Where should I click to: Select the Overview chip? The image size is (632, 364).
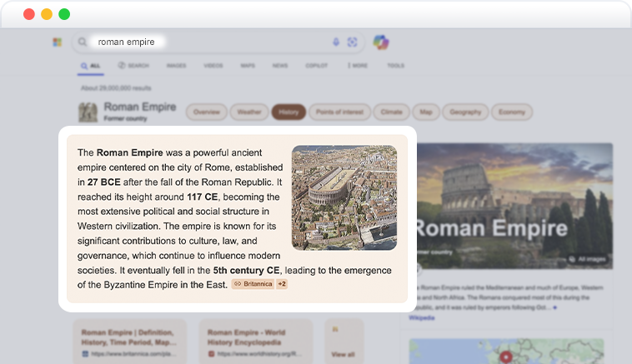207,112
